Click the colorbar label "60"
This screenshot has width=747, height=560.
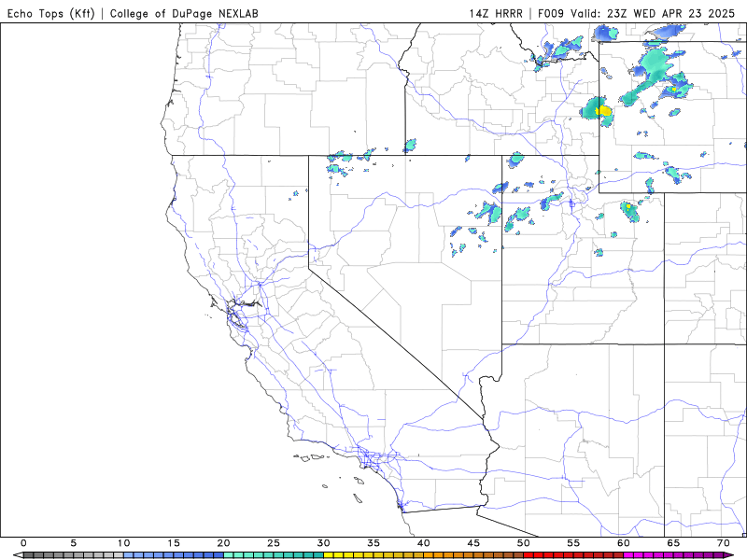pos(624,543)
